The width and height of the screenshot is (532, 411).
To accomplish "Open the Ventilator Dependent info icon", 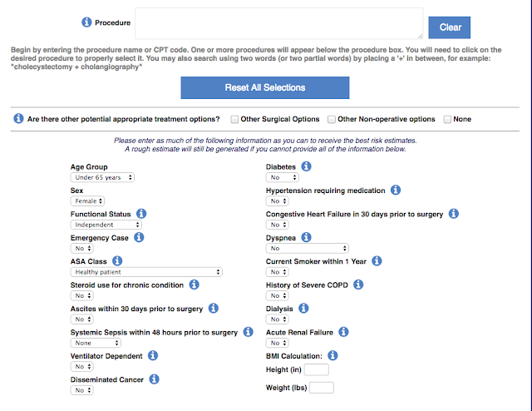I will coord(155,355).
